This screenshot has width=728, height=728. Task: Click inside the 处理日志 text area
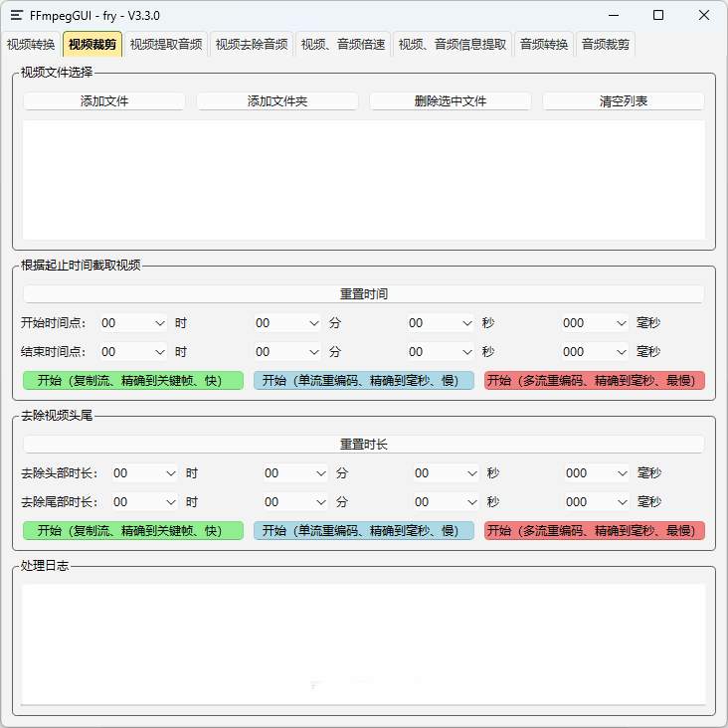pyautogui.click(x=363, y=641)
